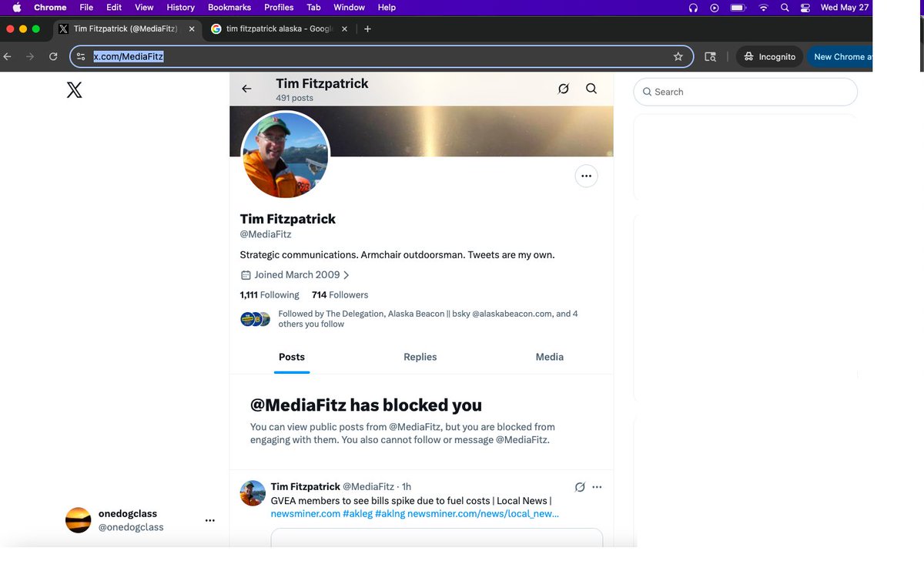
Task: Switch to the tim fitzpatrick alaska Google tab
Action: 280,29
